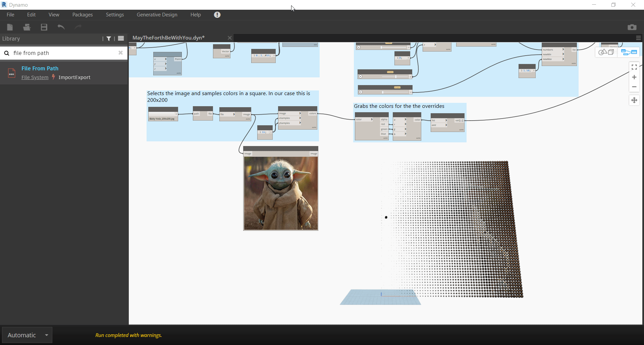Viewport: 644px width, 345px height.
Task: Undo the last action
Action: (x=61, y=27)
